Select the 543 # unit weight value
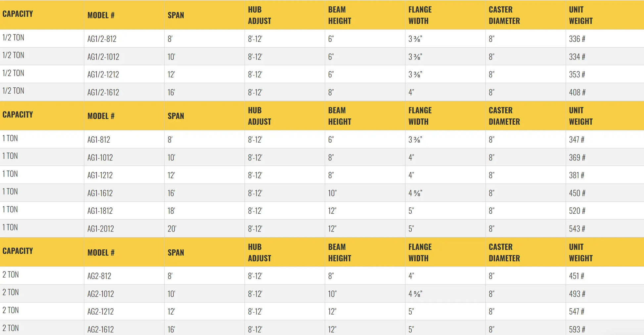The height and width of the screenshot is (335, 644). point(577,229)
